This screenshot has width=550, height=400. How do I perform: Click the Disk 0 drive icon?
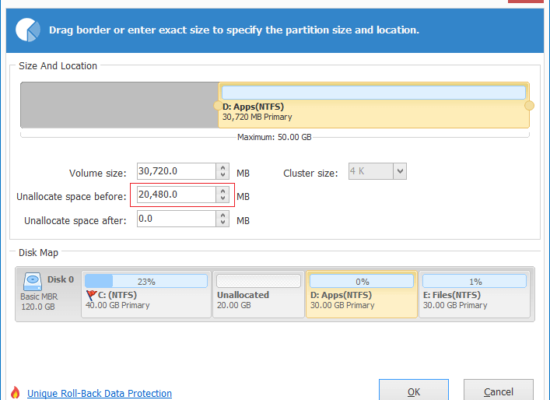click(32, 281)
